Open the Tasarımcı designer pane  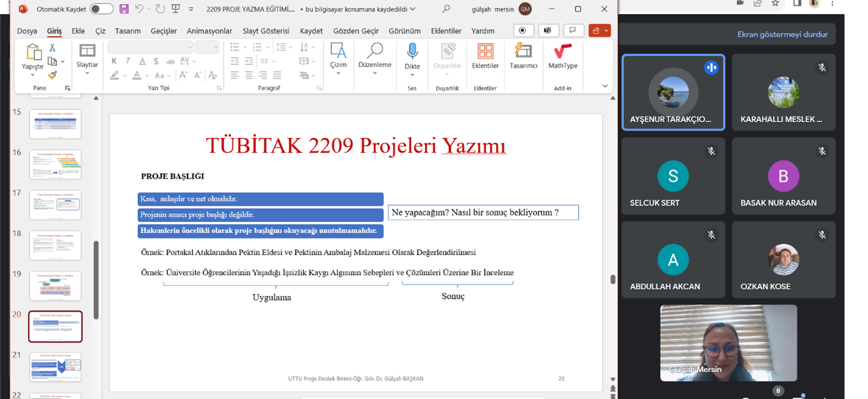(523, 56)
